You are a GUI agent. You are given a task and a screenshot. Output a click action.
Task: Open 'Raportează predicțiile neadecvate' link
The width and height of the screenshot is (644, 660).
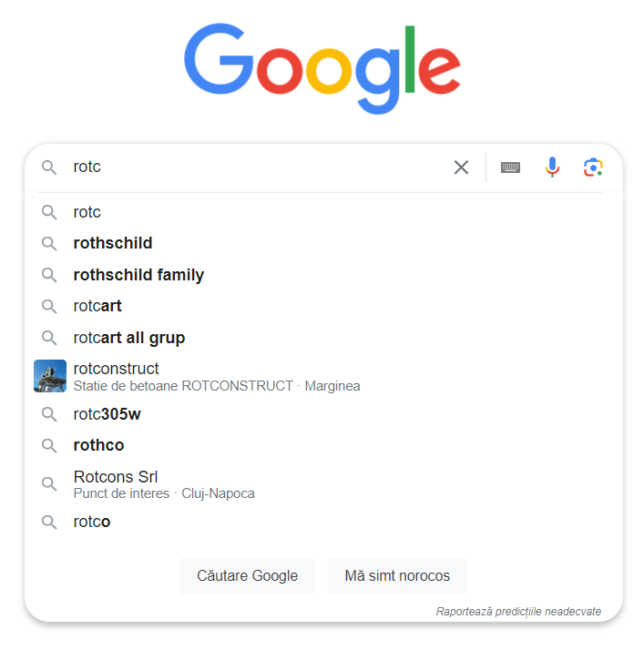(518, 611)
